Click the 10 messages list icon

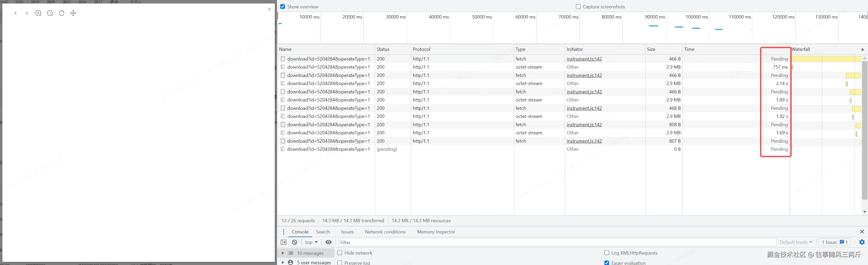(x=290, y=253)
